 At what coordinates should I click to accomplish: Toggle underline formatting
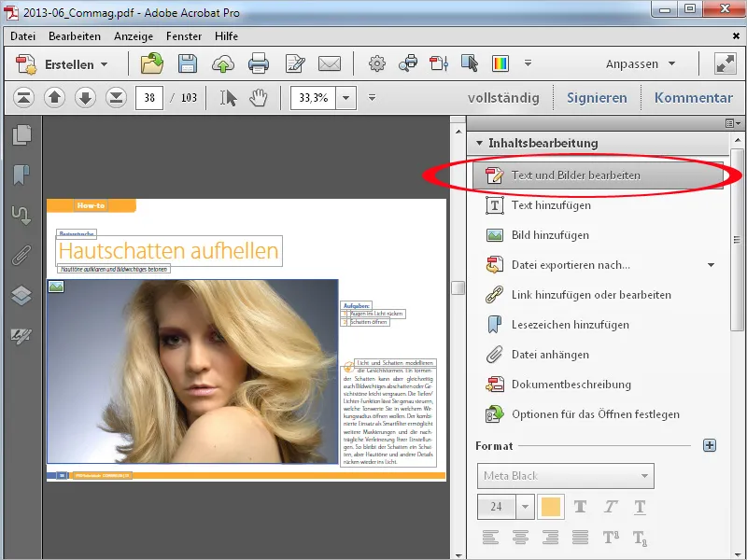tap(639, 506)
